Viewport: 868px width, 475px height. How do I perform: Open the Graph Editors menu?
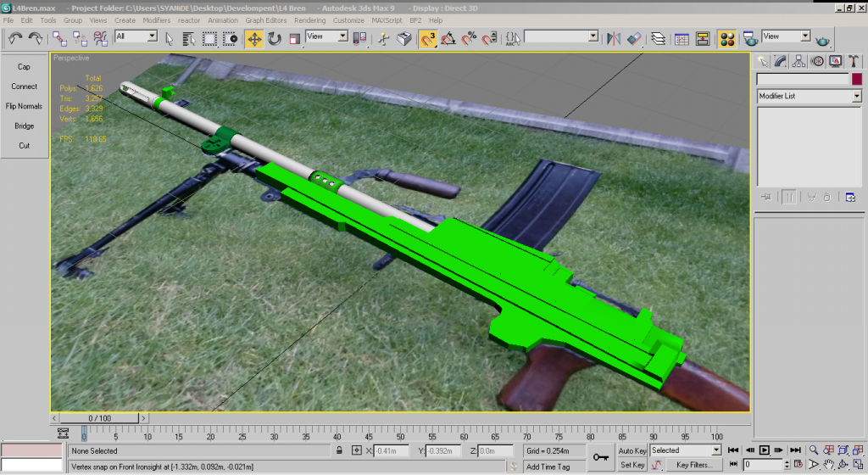(265, 20)
